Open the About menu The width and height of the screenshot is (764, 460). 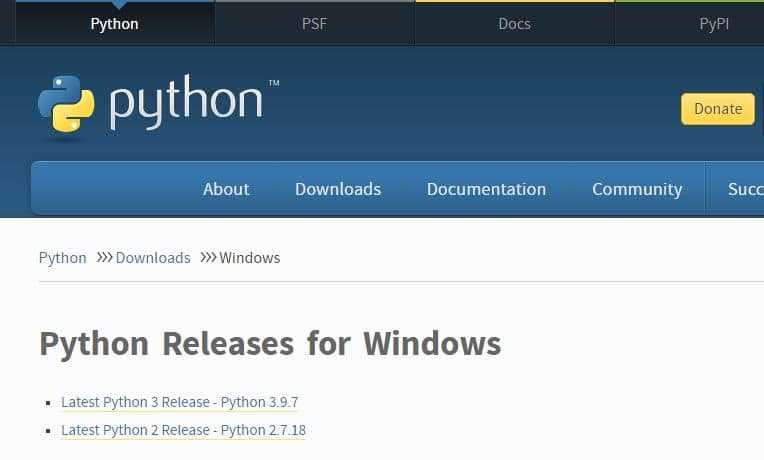click(x=226, y=189)
